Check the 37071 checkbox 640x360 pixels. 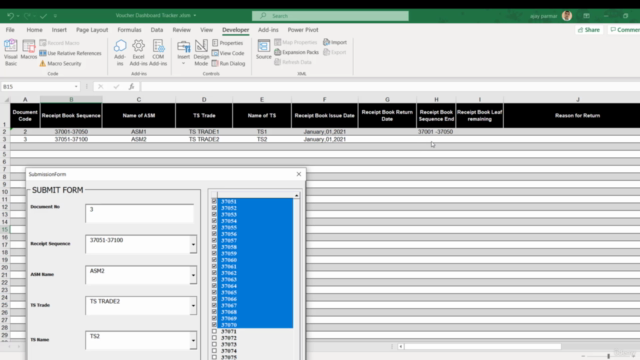pyautogui.click(x=214, y=331)
